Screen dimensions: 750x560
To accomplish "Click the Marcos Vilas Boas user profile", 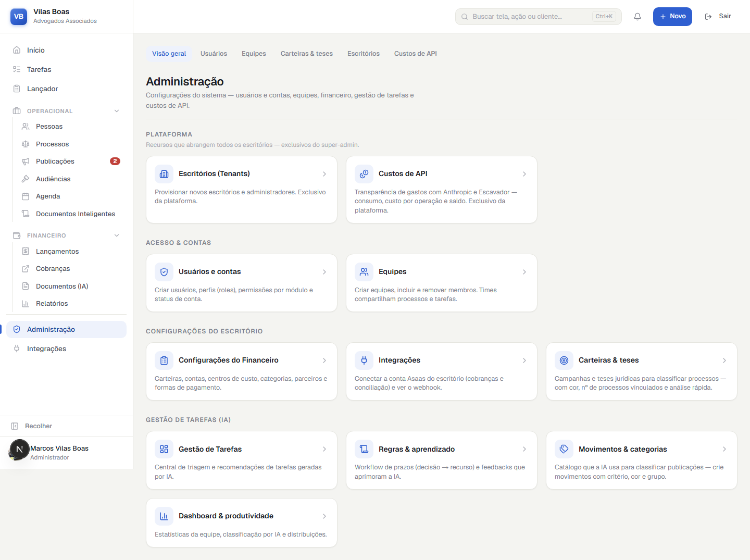I will pyautogui.click(x=67, y=453).
